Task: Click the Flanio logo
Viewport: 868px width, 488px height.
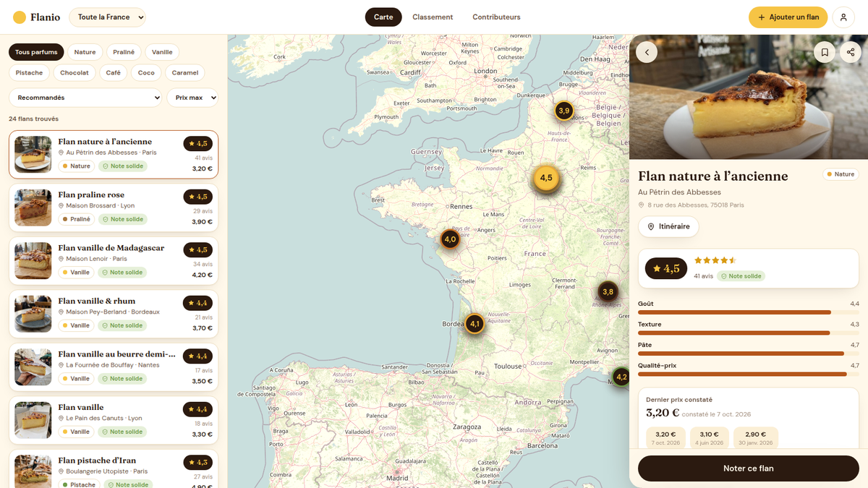Action: point(37,17)
